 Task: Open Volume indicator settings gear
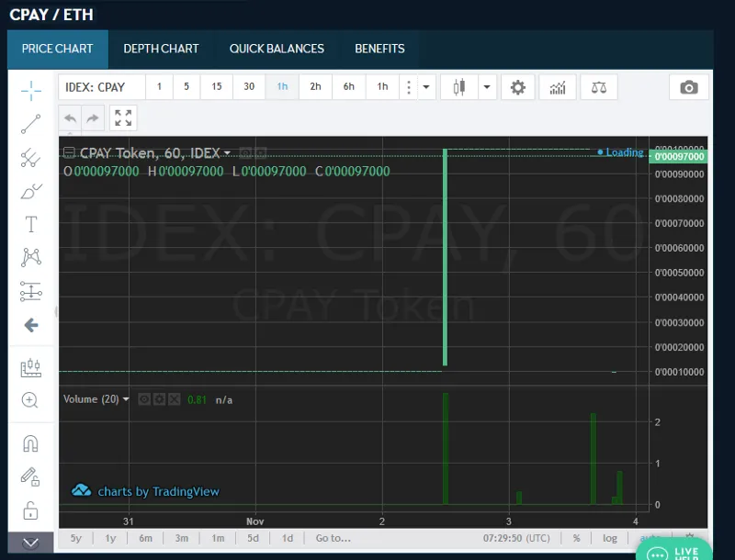coord(159,399)
